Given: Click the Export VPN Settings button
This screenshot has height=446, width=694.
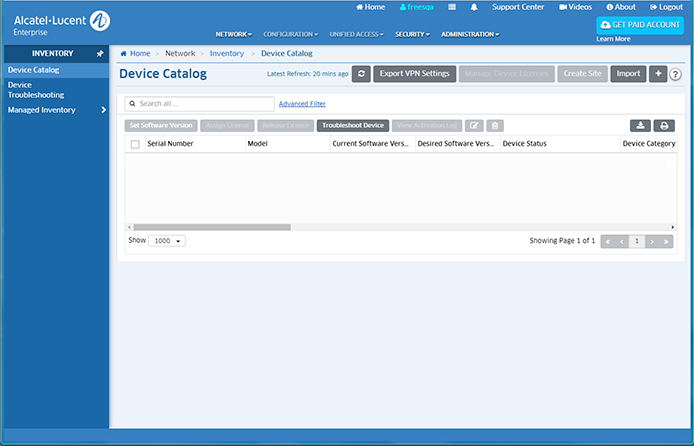Looking at the screenshot, I should click(416, 74).
